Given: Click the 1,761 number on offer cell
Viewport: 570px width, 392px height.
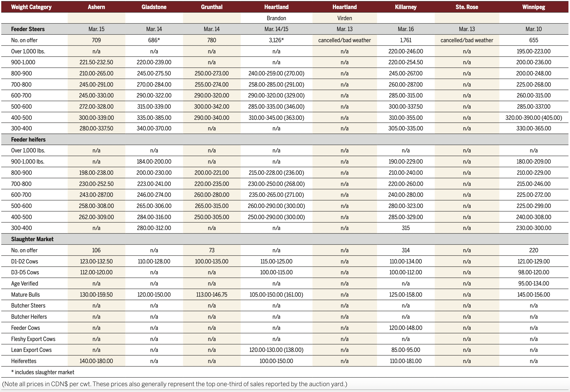Looking at the screenshot, I should [406, 40].
